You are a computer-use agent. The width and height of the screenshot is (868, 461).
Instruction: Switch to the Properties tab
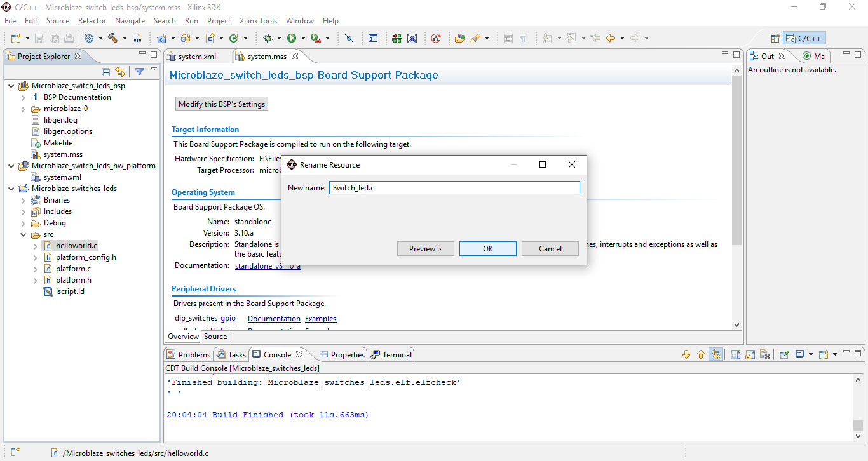pos(342,354)
